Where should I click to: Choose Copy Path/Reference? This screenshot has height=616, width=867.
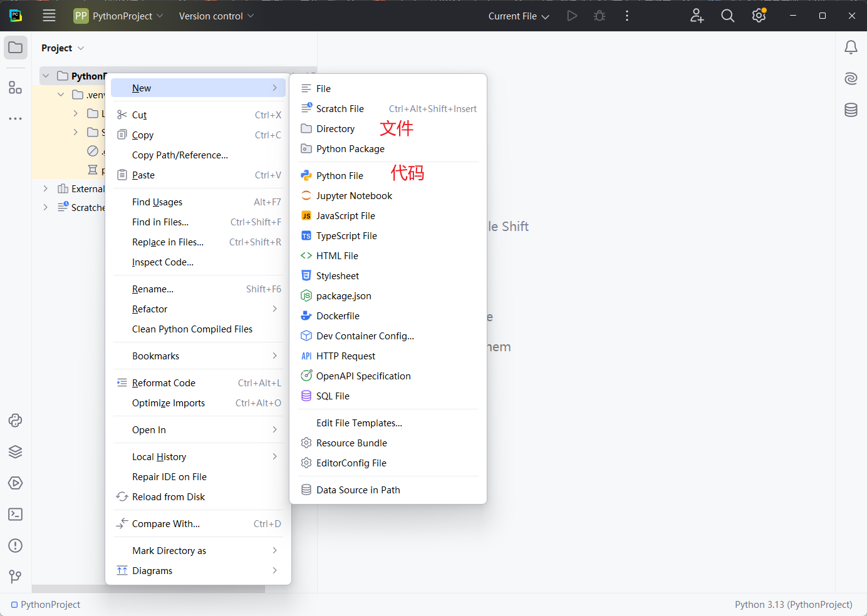(198, 155)
